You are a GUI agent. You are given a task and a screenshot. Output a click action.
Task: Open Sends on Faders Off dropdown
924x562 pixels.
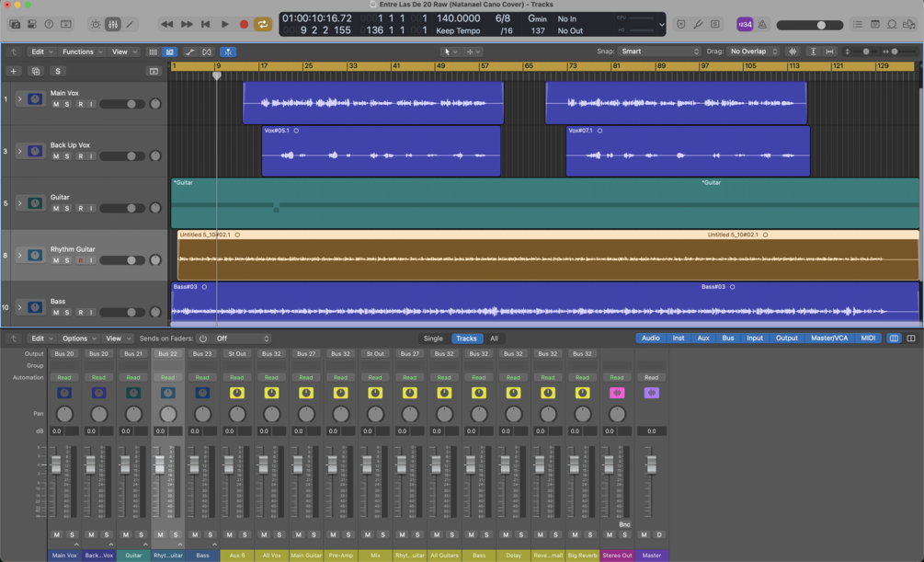coord(242,338)
